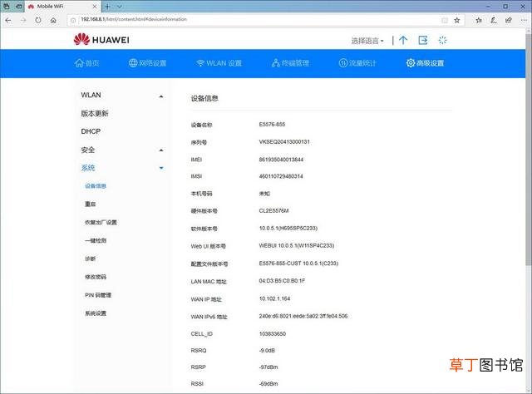Open the new tab plus button
Image resolution: width=532 pixels, height=394 pixels.
point(107,7)
